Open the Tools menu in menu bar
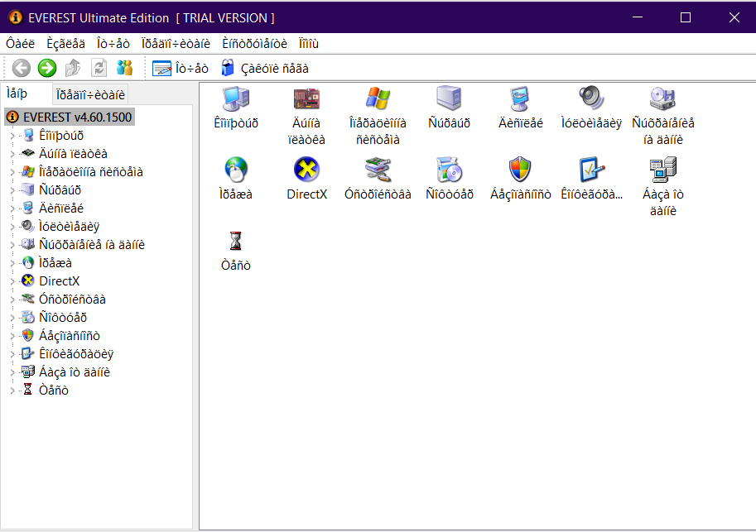This screenshot has height=532, width=756. pyautogui.click(x=254, y=44)
